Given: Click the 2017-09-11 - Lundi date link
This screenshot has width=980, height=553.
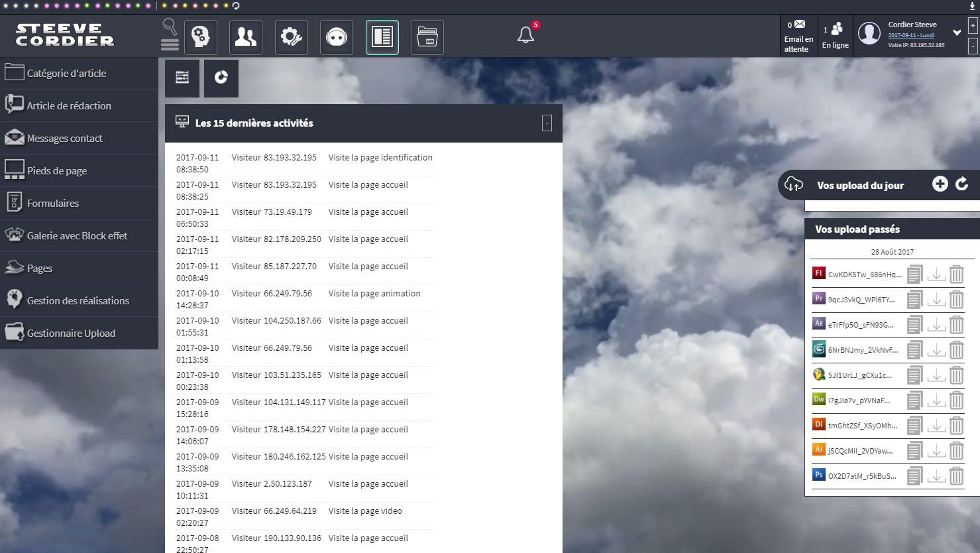Looking at the screenshot, I should click(911, 35).
